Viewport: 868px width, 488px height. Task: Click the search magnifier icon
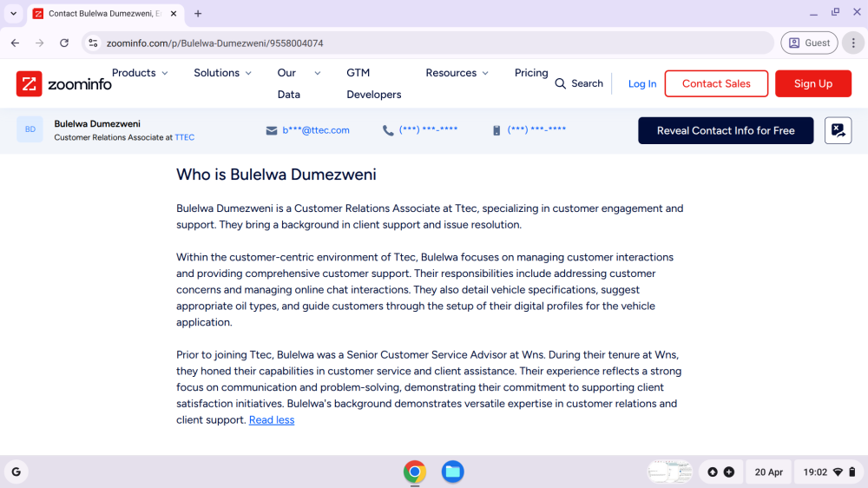pos(560,83)
